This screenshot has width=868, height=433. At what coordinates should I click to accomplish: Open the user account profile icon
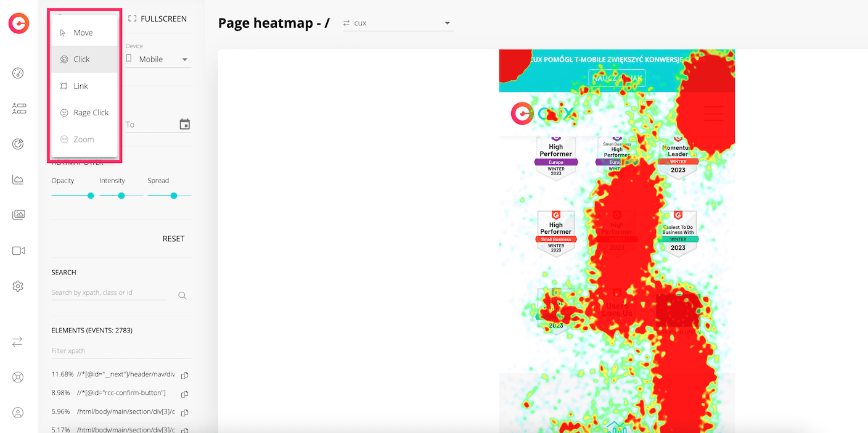pyautogui.click(x=18, y=413)
